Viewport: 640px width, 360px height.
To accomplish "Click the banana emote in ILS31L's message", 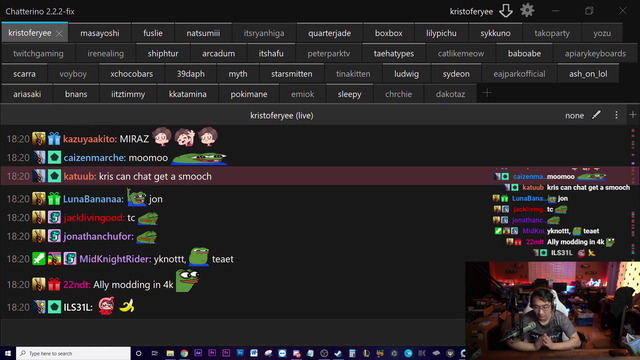I will [127, 306].
